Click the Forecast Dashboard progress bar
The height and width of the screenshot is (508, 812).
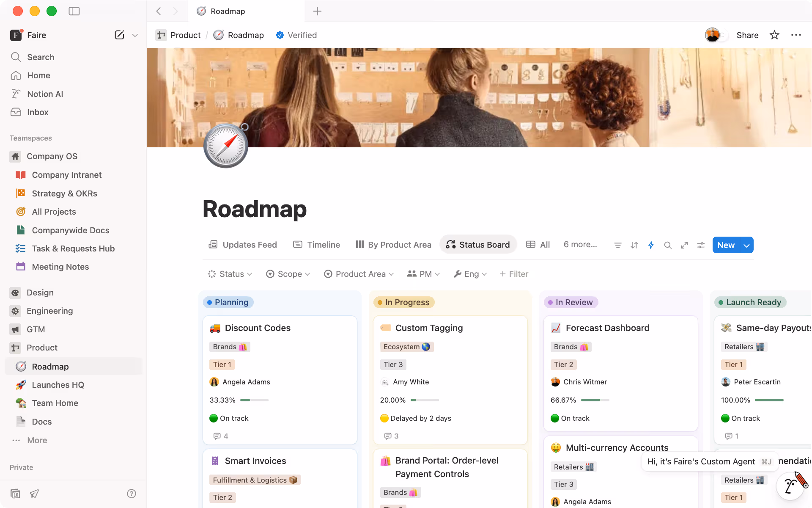pos(595,400)
